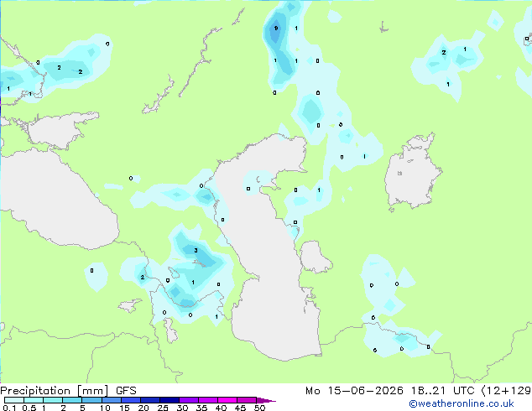The width and height of the screenshot is (532, 411).
Task: Click the 35–40 mm violet swatch
Action: point(207,400)
